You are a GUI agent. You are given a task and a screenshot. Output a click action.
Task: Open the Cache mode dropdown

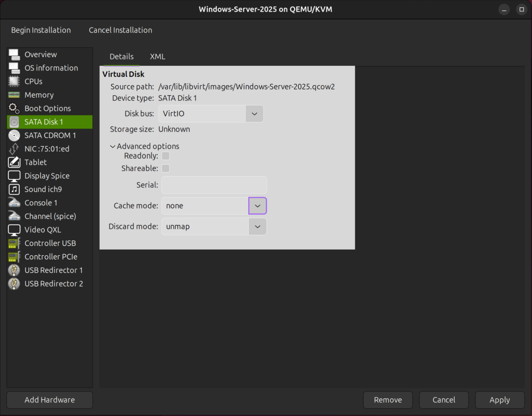coord(257,205)
